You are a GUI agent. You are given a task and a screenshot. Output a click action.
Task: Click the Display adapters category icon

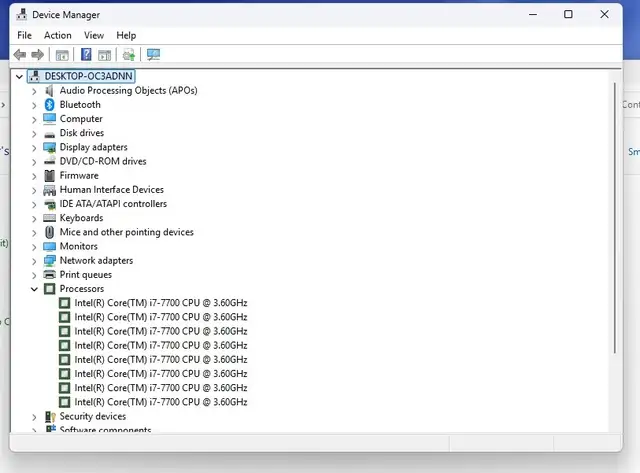click(x=49, y=147)
